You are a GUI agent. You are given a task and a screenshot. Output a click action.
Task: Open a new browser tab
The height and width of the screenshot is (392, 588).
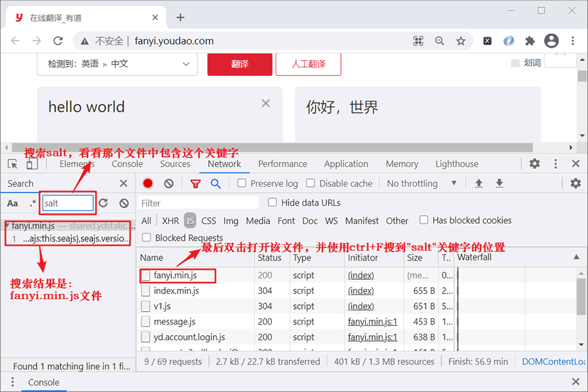click(180, 18)
